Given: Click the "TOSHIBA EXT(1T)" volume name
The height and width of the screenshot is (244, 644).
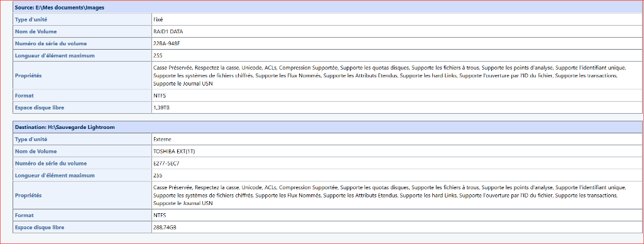Looking at the screenshot, I should pyautogui.click(x=175, y=151).
